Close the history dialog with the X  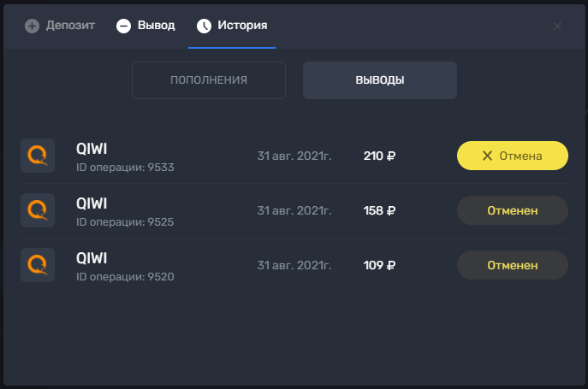click(x=557, y=26)
